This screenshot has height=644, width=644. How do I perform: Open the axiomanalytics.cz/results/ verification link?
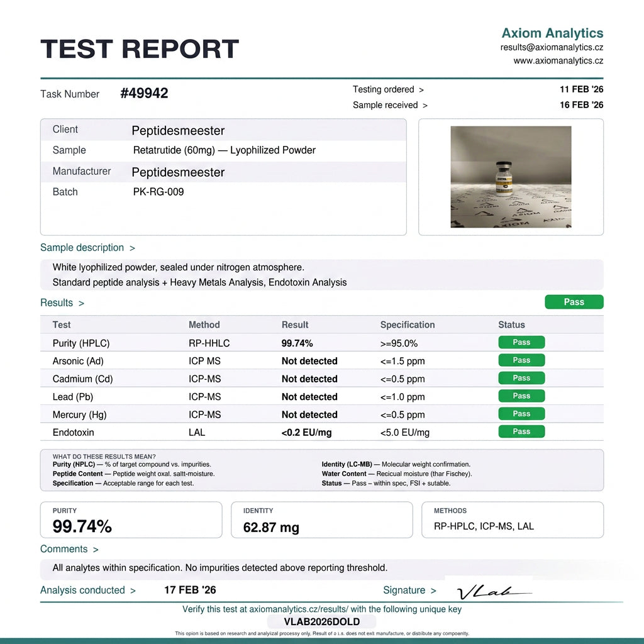299,609
